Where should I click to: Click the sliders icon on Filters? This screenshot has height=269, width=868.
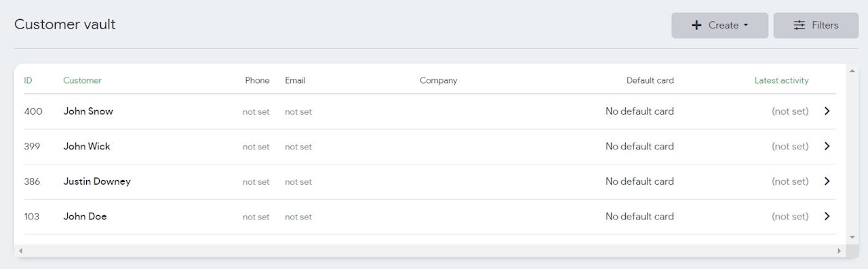pyautogui.click(x=800, y=25)
